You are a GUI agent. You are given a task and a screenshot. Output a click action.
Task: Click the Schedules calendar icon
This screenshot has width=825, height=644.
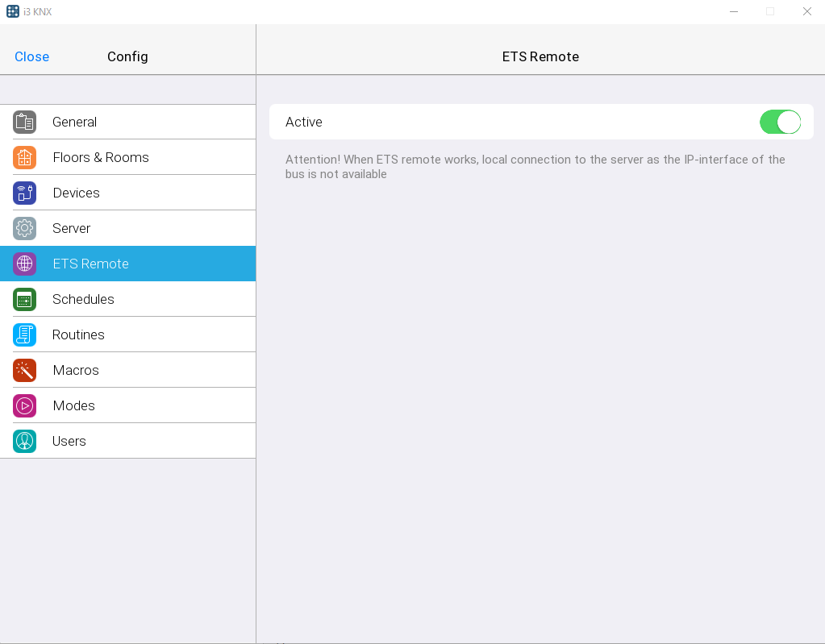coord(24,299)
